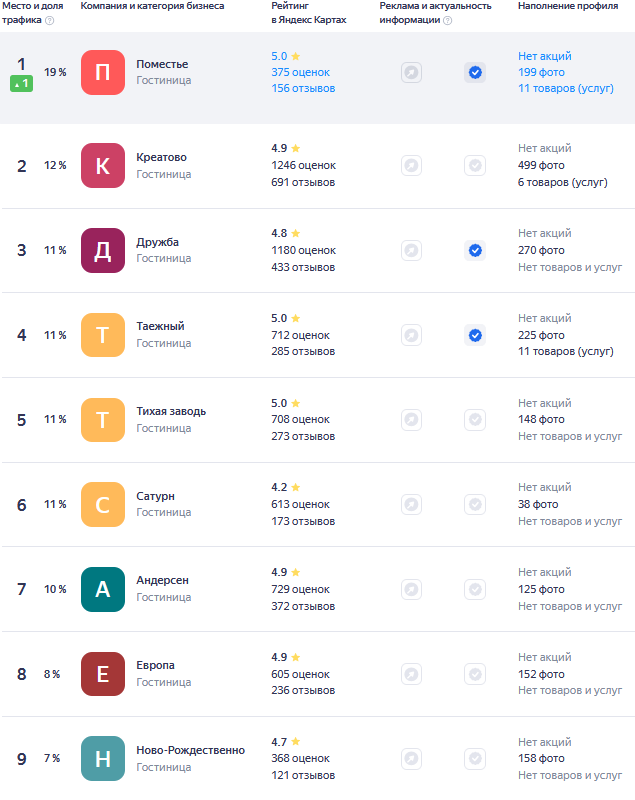The height and width of the screenshot is (800, 635).
Task: Click the 270 фото text
Action: [x=541, y=251]
